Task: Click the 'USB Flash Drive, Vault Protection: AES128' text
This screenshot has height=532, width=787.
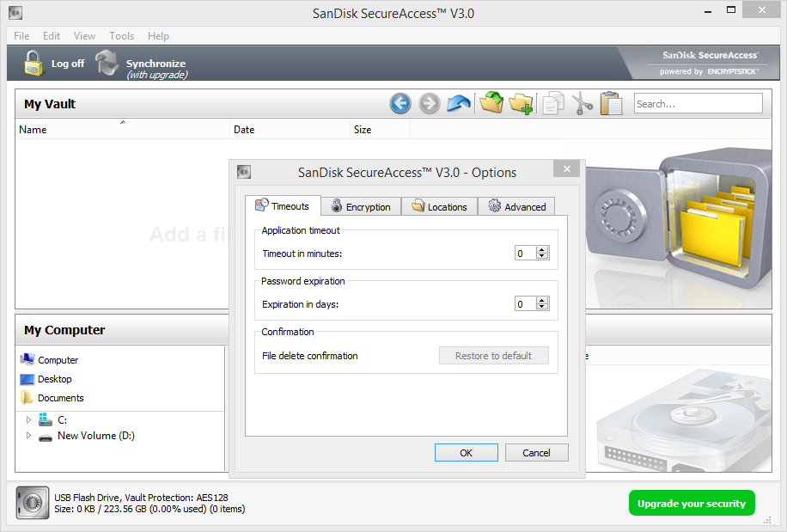Action: (x=141, y=498)
